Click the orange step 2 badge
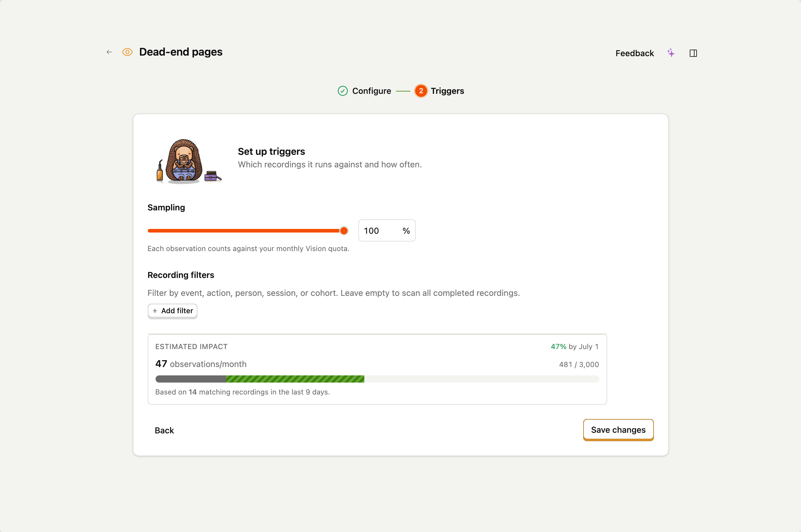The image size is (801, 532). (x=421, y=91)
